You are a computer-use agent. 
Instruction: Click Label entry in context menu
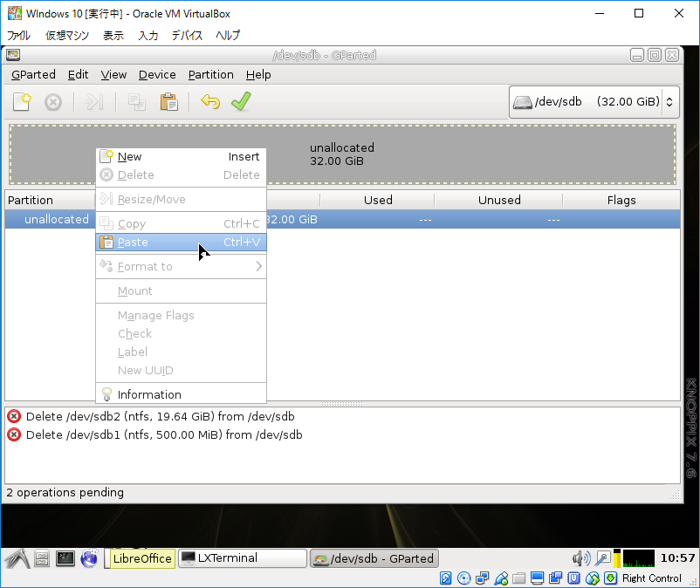point(181,352)
